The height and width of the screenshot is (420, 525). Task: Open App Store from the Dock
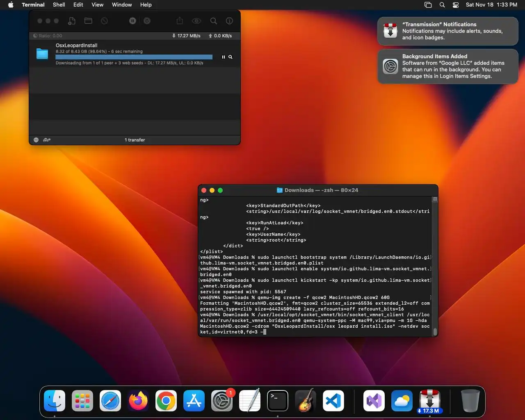[194, 401]
